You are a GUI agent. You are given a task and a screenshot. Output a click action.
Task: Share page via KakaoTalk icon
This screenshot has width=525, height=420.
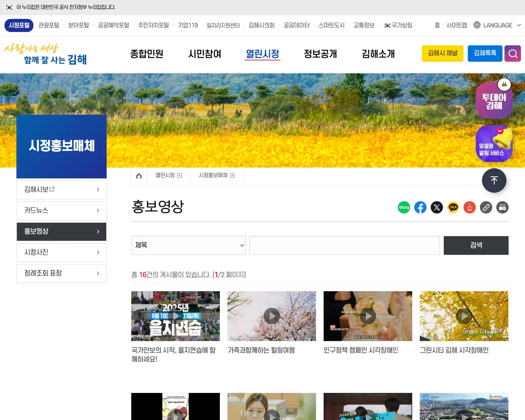(453, 208)
